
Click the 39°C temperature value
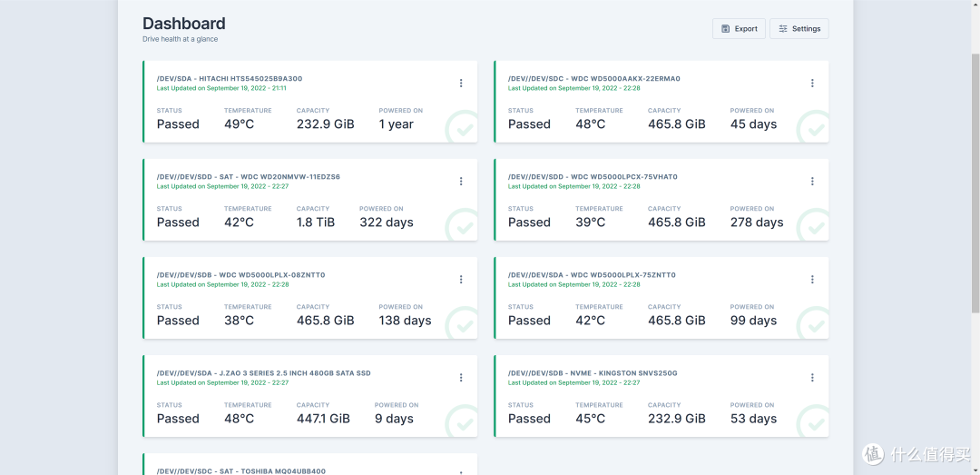590,223
